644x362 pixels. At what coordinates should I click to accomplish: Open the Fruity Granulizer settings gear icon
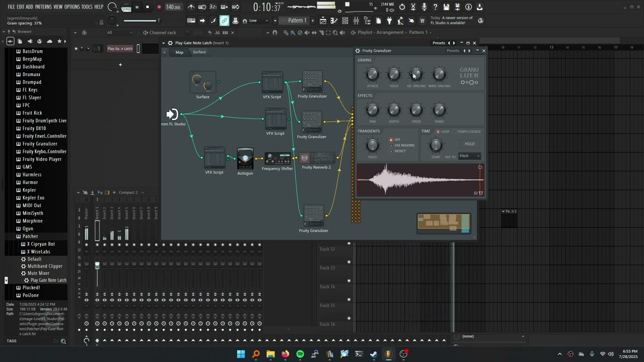pyautogui.click(x=358, y=51)
